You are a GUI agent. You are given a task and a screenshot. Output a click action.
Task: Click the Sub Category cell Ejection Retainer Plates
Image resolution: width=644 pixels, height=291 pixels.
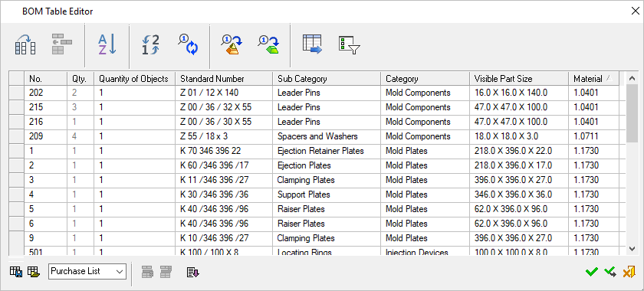pyautogui.click(x=320, y=151)
